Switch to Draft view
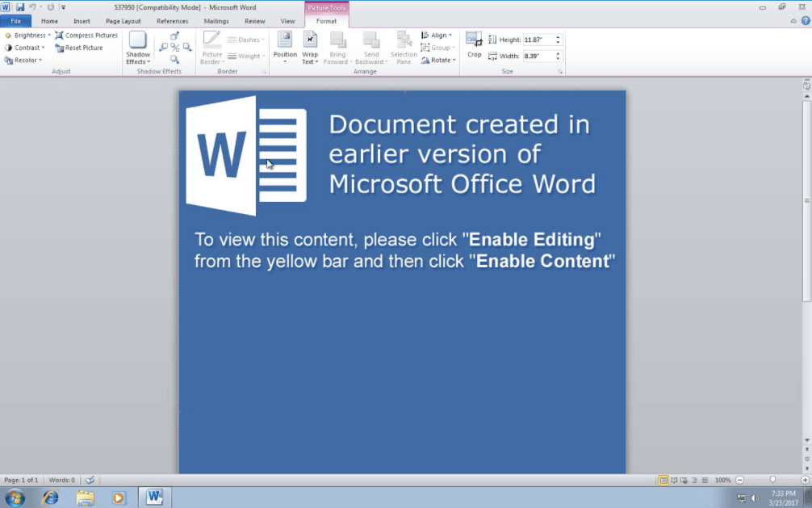The image size is (812, 508). (705, 480)
